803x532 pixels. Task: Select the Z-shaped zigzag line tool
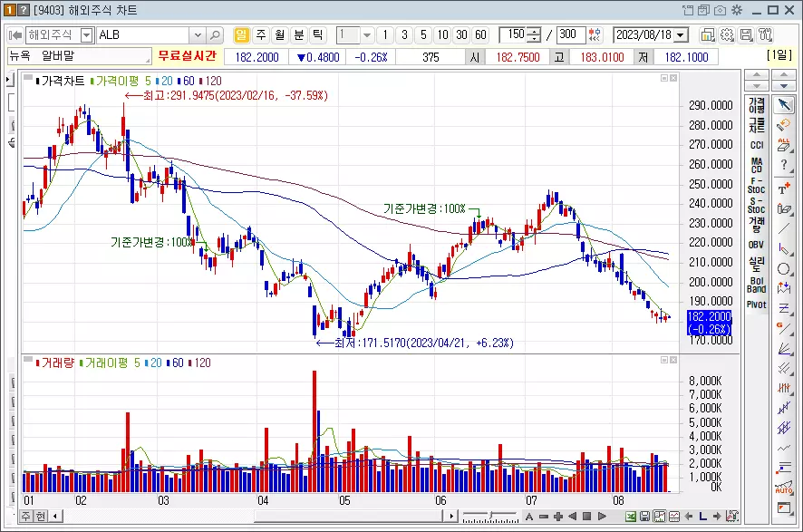(x=784, y=308)
